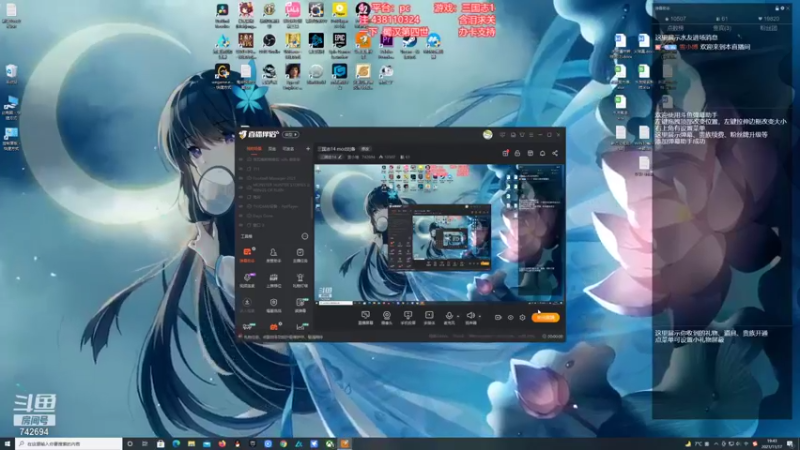The height and width of the screenshot is (450, 800).
Task: Expand the microphone dropdown arrow
Action: point(458,316)
